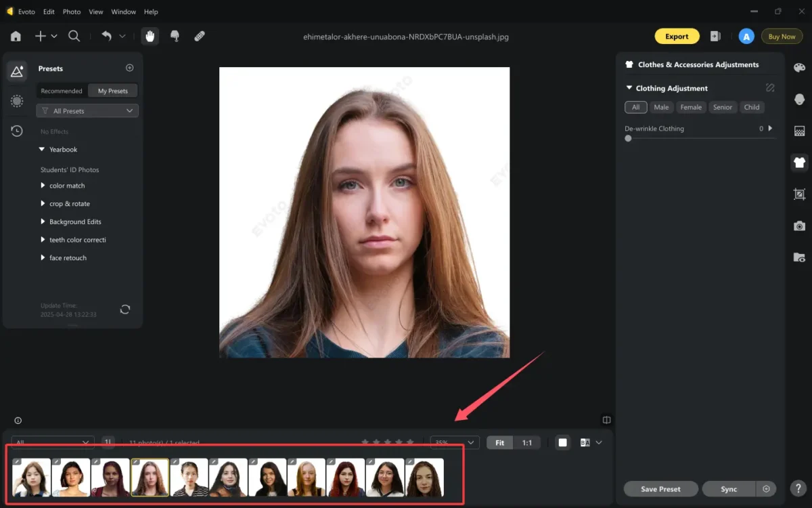Open Sync options circle icon
Image resolution: width=812 pixels, height=508 pixels.
(x=766, y=489)
